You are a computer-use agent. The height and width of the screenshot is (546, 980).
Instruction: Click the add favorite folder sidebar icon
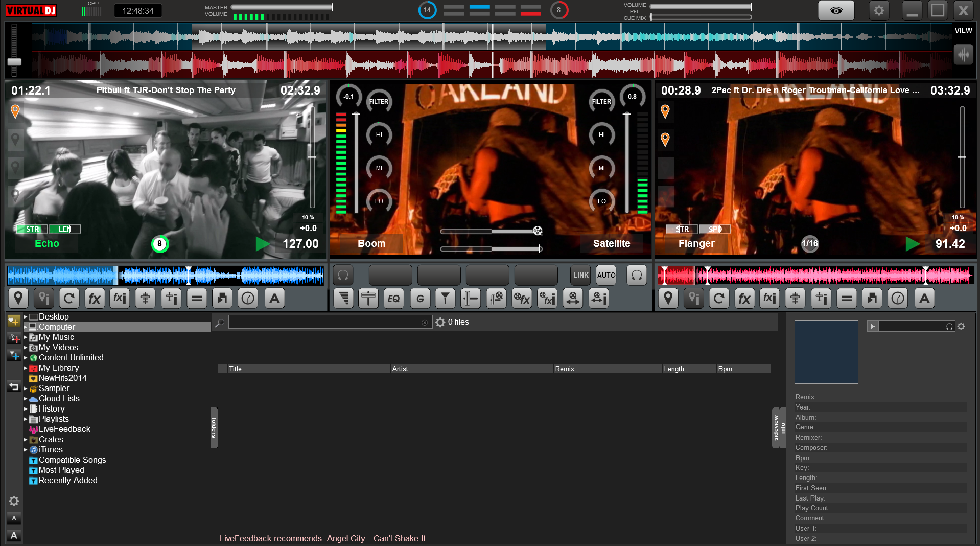pyautogui.click(x=14, y=321)
